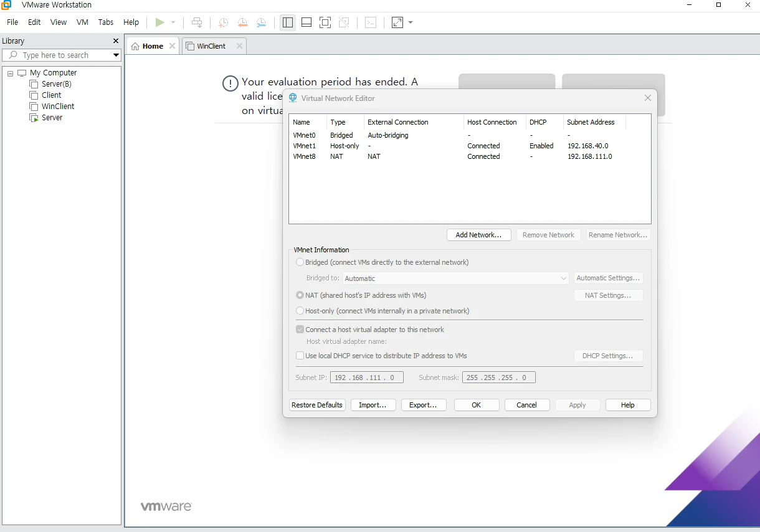Open the Tabs menu
The width and height of the screenshot is (760, 532).
pyautogui.click(x=106, y=22)
